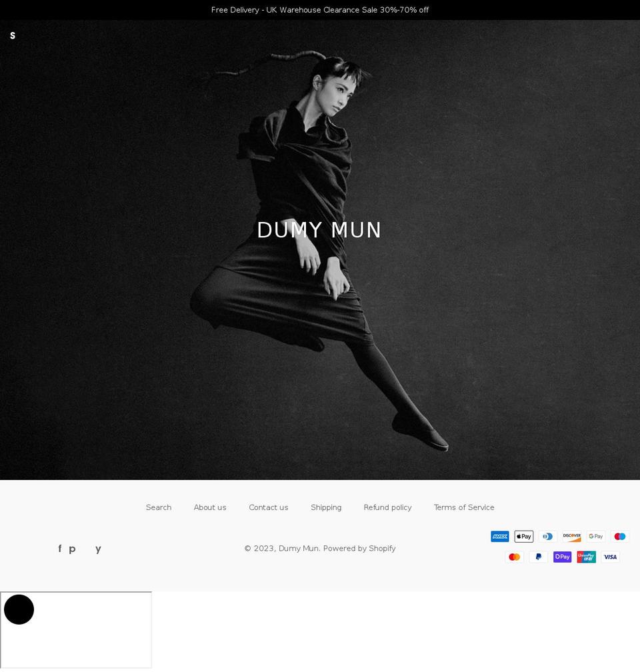The width and height of the screenshot is (640, 672).
Task: Select the Apple Pay payment icon
Action: coord(523,537)
